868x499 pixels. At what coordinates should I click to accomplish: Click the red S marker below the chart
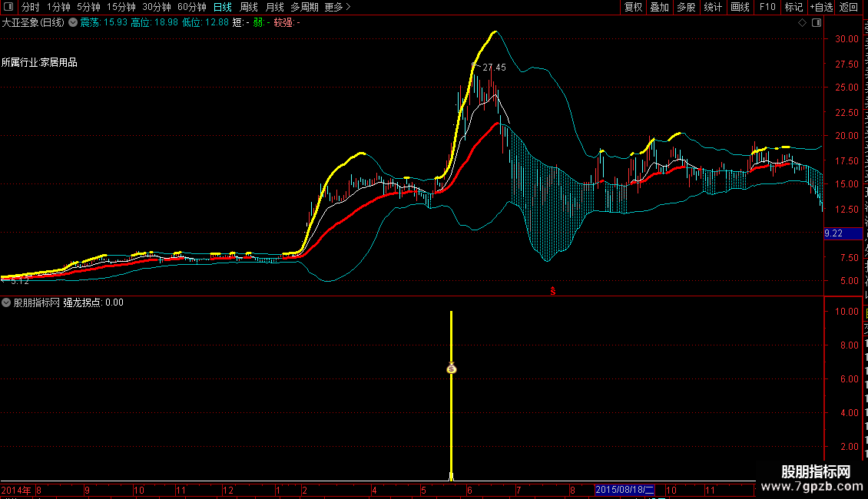click(552, 291)
